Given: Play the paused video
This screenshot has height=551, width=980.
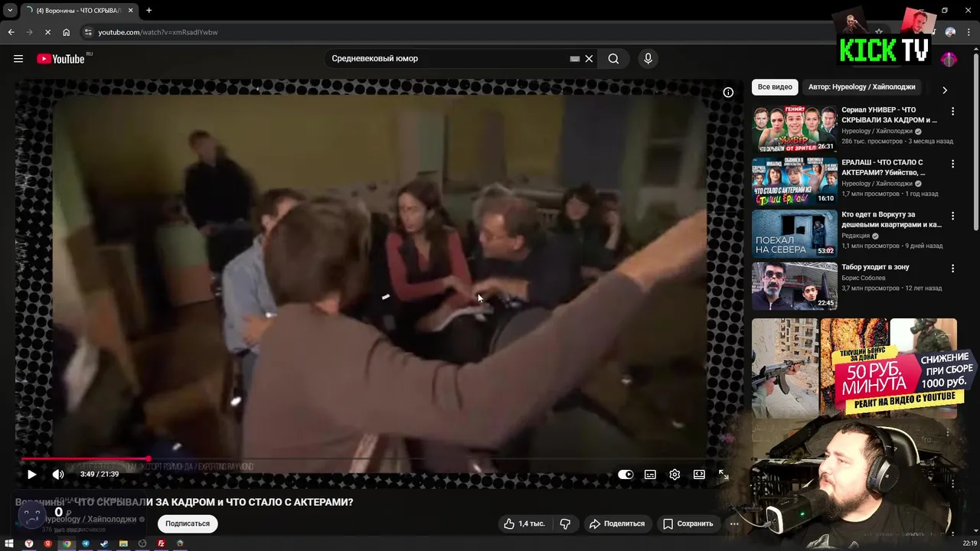Looking at the screenshot, I should coord(31,474).
